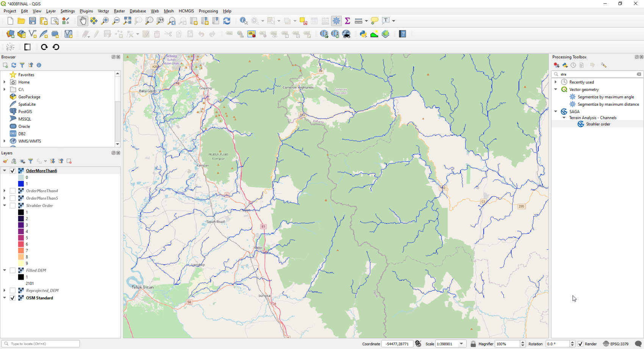The height and width of the screenshot is (349, 644).
Task: Click the Measure Line tool
Action: (x=358, y=21)
